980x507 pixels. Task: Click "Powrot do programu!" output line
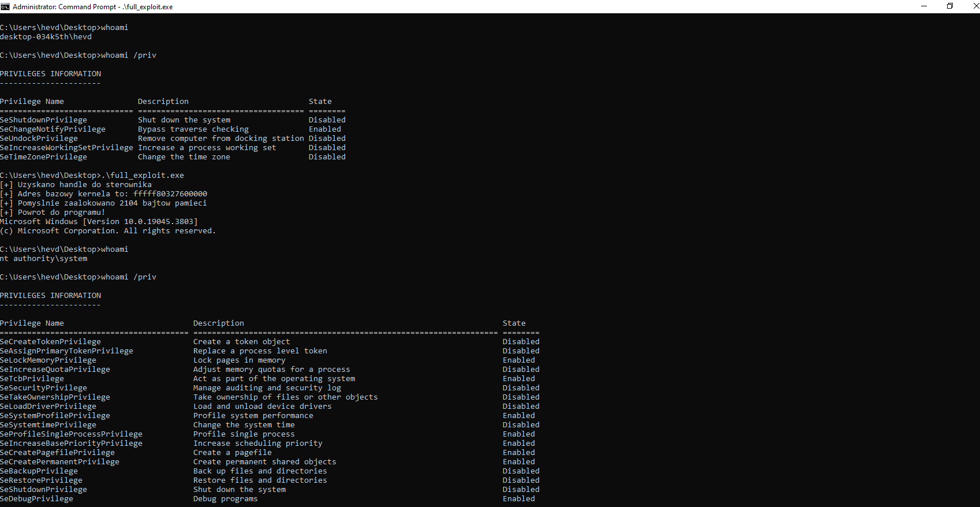(61, 213)
